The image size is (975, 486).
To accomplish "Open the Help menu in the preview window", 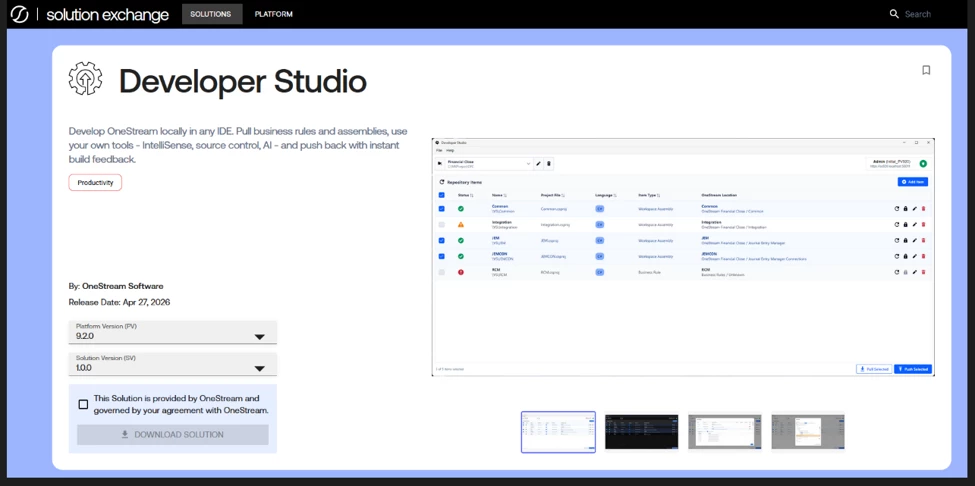I will coord(450,150).
